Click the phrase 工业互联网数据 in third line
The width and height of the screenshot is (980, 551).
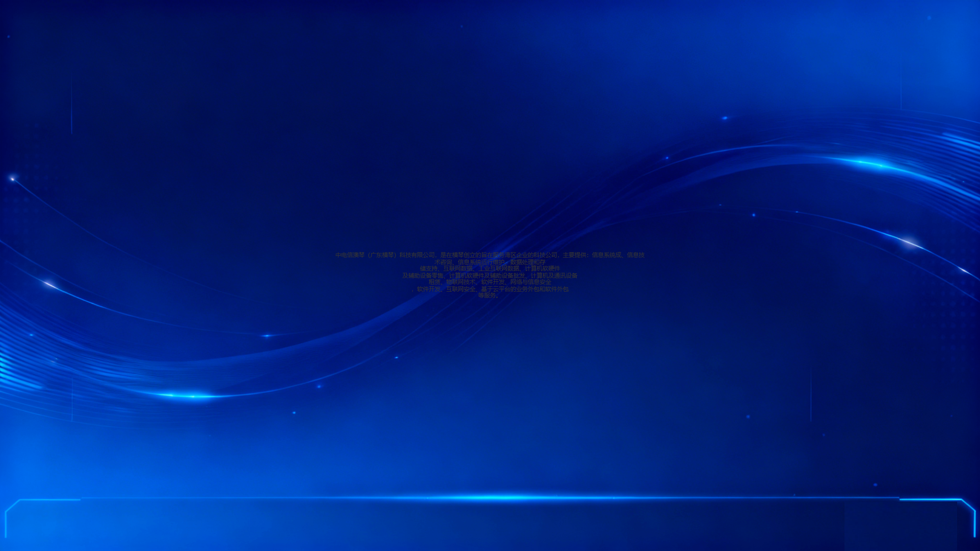tap(499, 269)
